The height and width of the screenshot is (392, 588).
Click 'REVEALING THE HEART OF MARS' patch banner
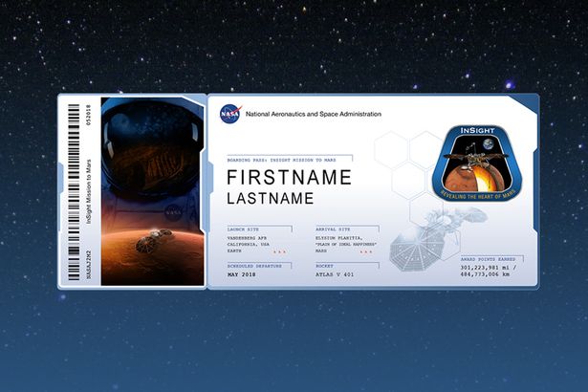tap(477, 195)
